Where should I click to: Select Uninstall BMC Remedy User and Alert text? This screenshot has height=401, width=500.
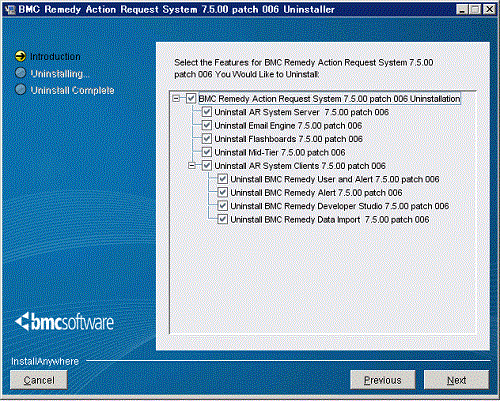335,179
